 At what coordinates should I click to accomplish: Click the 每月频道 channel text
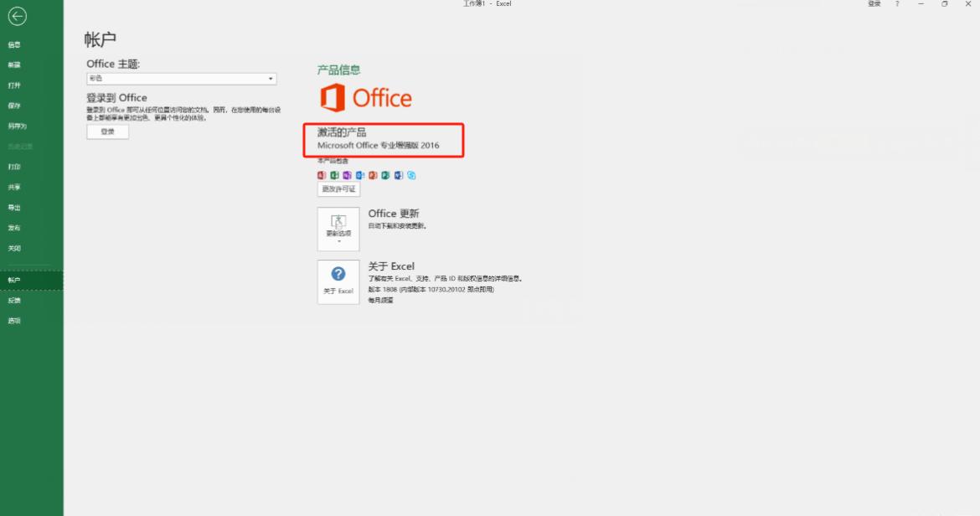coord(380,301)
